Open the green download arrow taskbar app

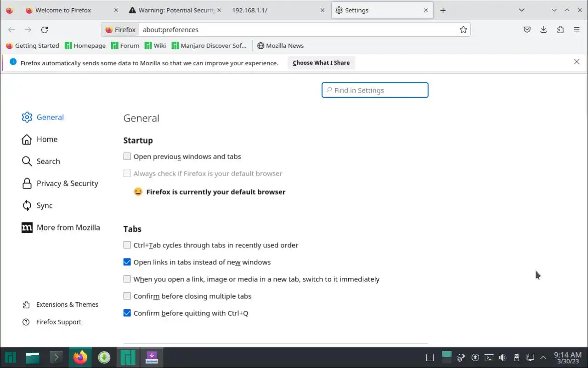pos(104,357)
